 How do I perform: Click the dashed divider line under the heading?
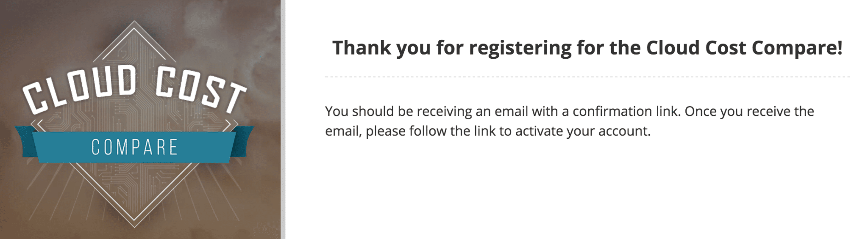click(587, 77)
